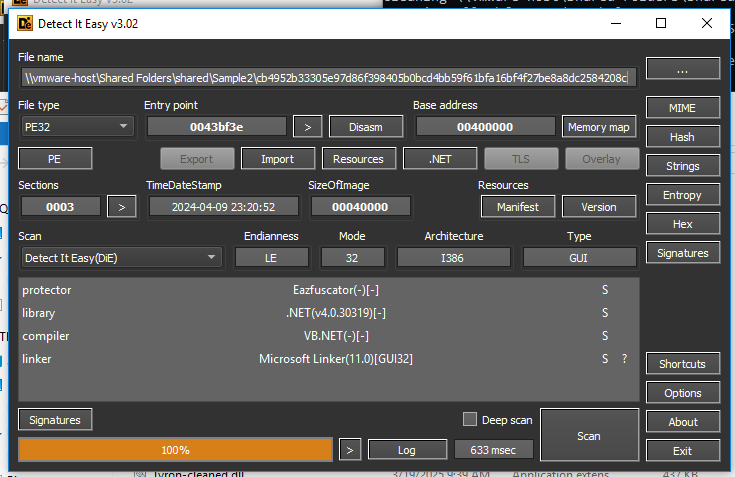The image size is (735, 477).
Task: Click the Entry point value 0043bf3e
Action: pyautogui.click(x=217, y=127)
